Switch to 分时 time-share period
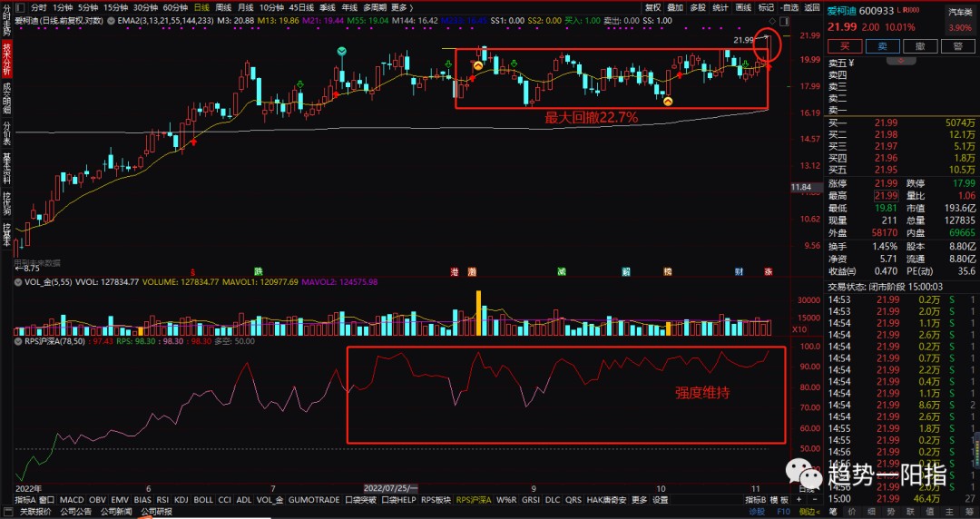 pos(39,7)
